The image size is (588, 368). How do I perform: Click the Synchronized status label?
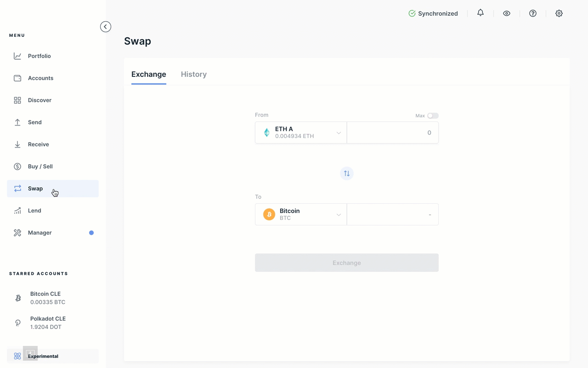[438, 13]
